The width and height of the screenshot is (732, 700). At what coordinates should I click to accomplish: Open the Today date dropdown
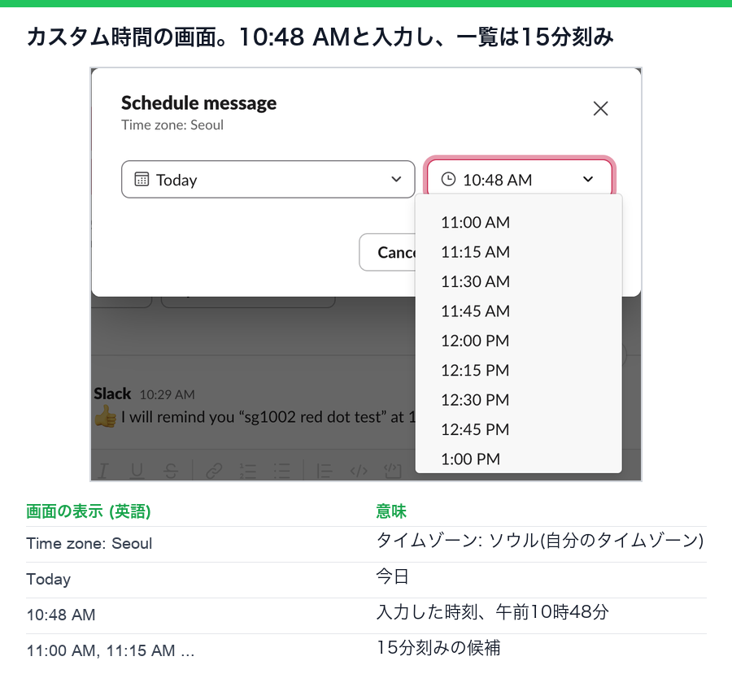(268, 180)
